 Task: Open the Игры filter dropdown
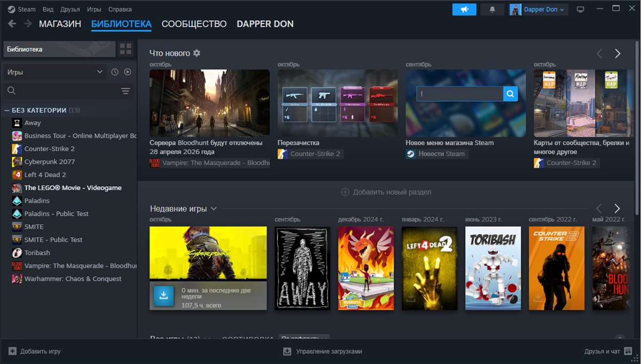(54, 72)
